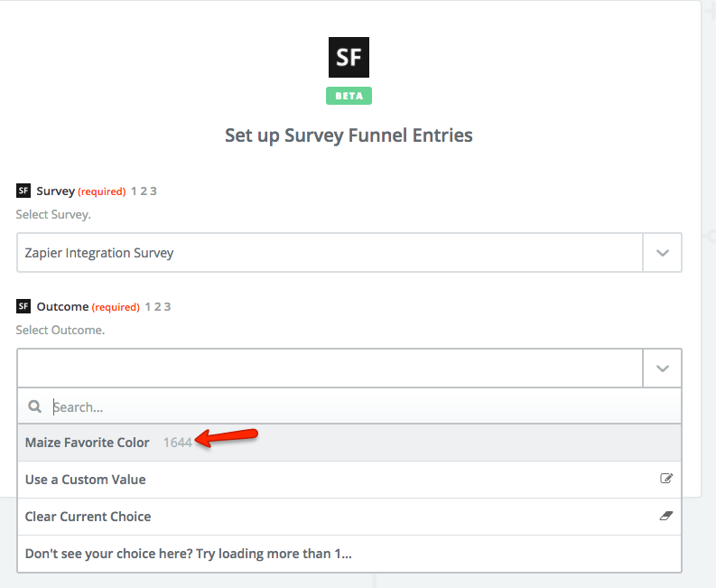
Task: Choose Use a Custom Value
Action: point(86,480)
